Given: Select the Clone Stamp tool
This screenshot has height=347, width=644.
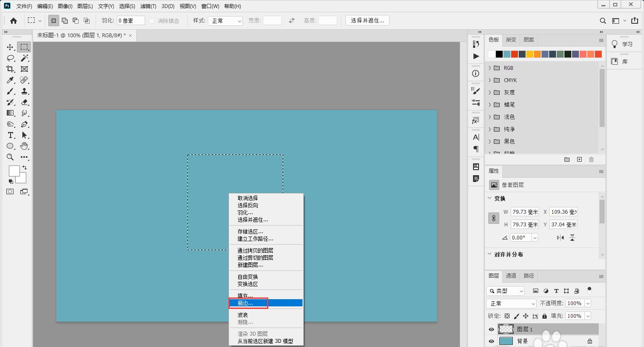Looking at the screenshot, I should click(24, 91).
